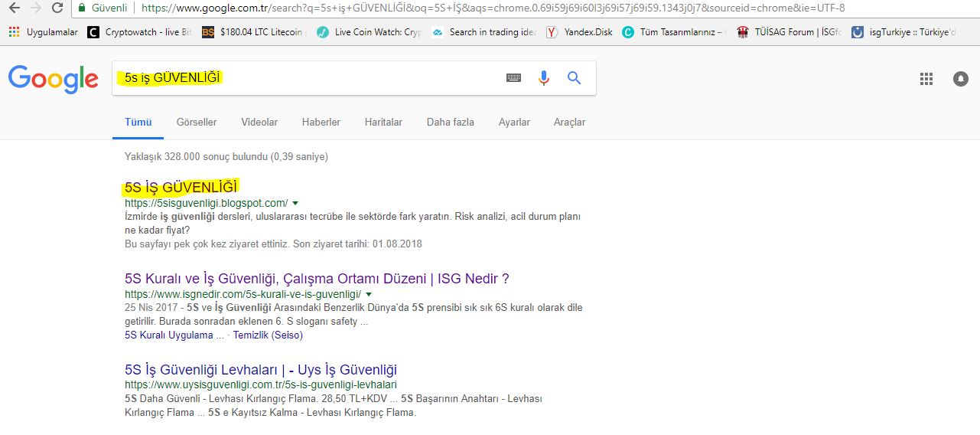Image resolution: width=980 pixels, height=435 pixels.
Task: Open the Live Coin Watch bookmark
Action: point(370,32)
